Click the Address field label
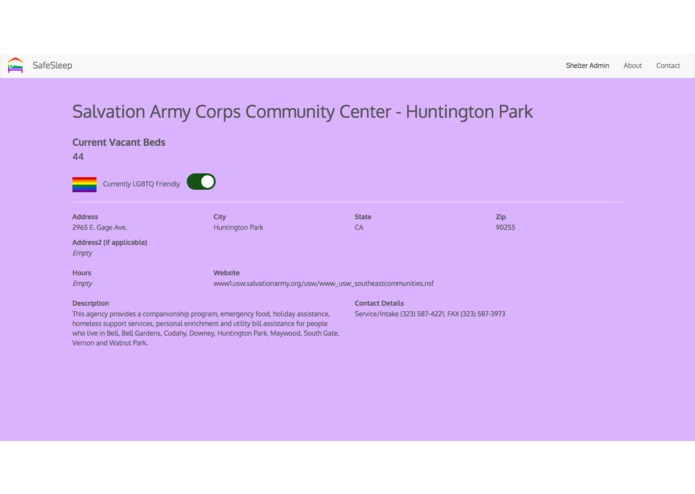This screenshot has width=695, height=494. click(85, 217)
